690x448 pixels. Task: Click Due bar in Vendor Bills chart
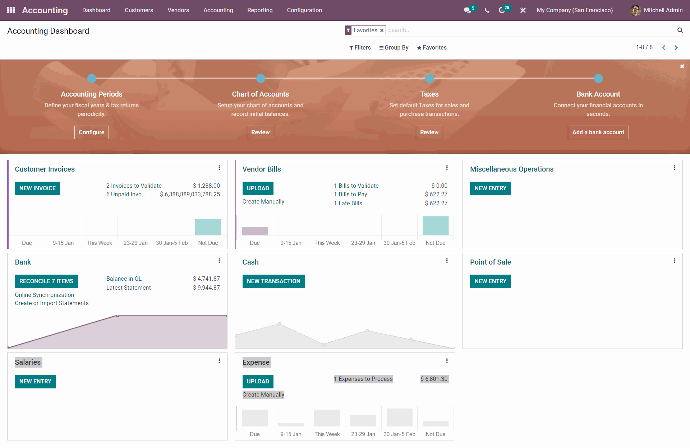tap(255, 231)
